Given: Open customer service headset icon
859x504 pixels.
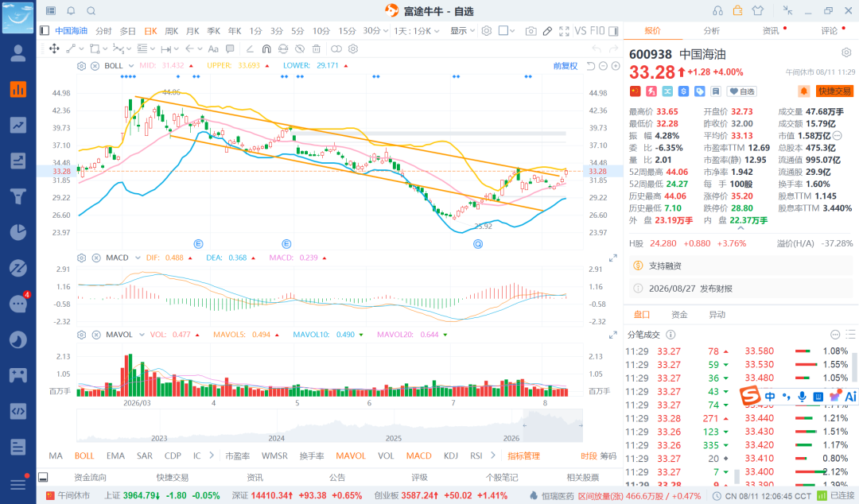Looking at the screenshot, I should coord(717,10).
